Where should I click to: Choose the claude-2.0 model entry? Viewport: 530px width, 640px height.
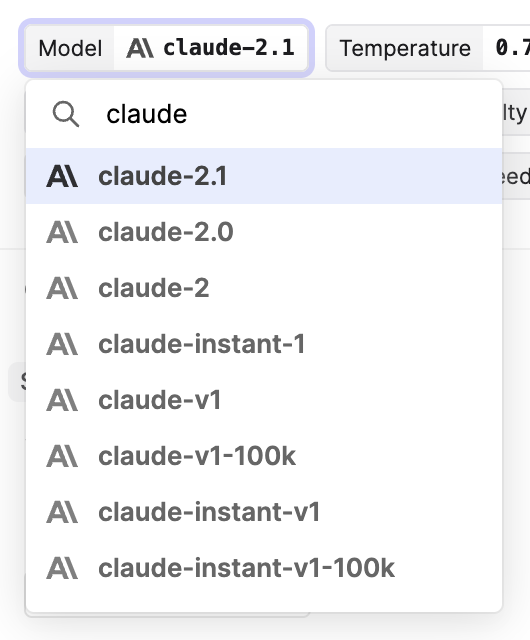click(x=264, y=232)
